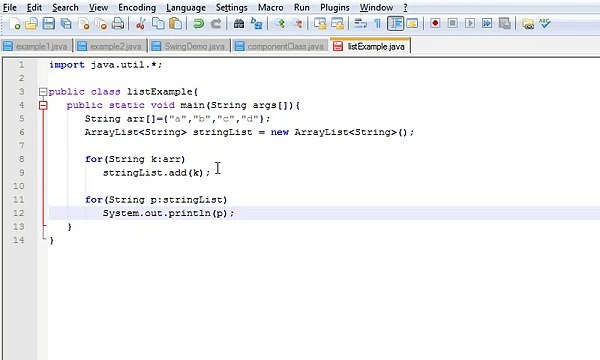Click 'for(String k:arr)' loop line

coord(135,159)
